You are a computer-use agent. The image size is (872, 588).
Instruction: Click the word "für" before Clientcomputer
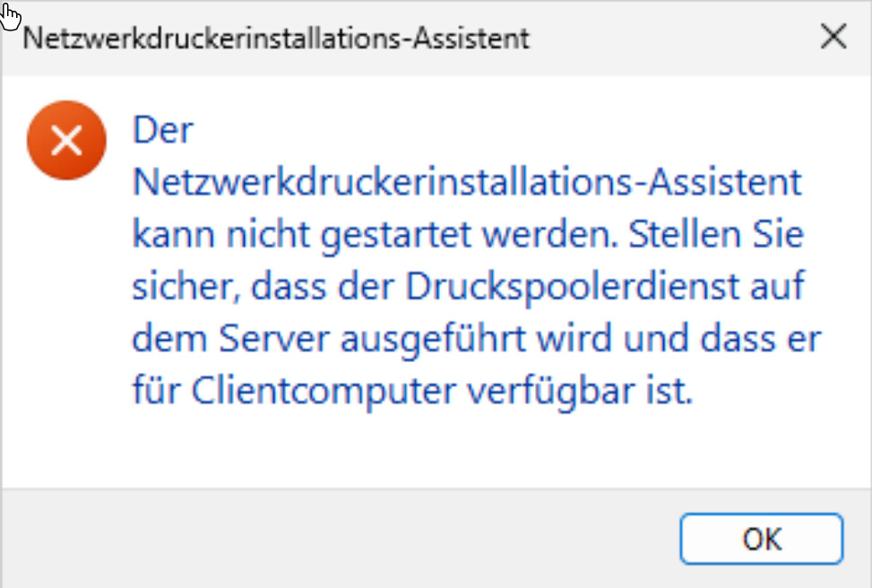154,392
